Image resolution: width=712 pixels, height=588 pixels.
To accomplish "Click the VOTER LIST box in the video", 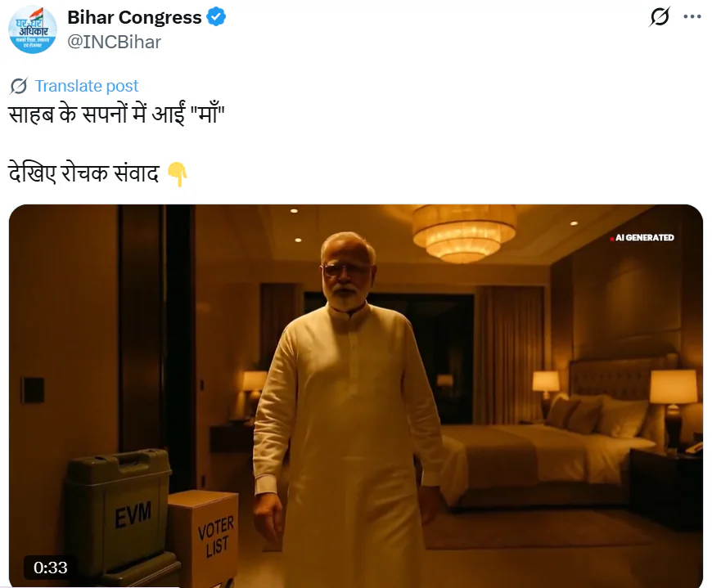I will (x=203, y=536).
